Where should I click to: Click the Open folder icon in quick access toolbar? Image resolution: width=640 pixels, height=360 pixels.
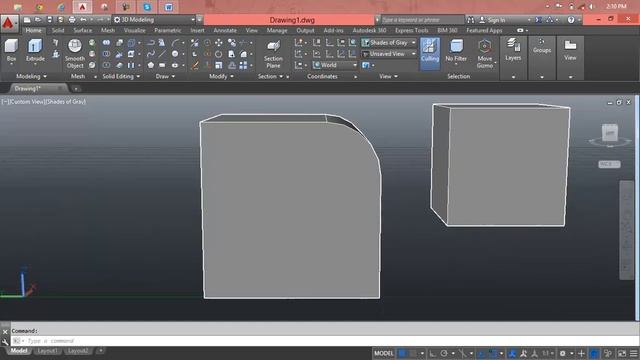(38, 20)
